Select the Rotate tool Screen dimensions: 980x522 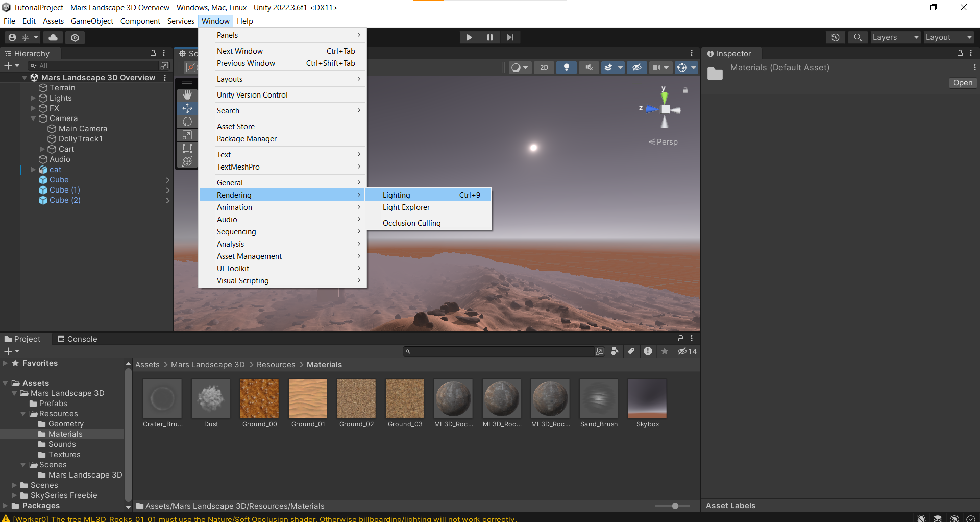[187, 122]
